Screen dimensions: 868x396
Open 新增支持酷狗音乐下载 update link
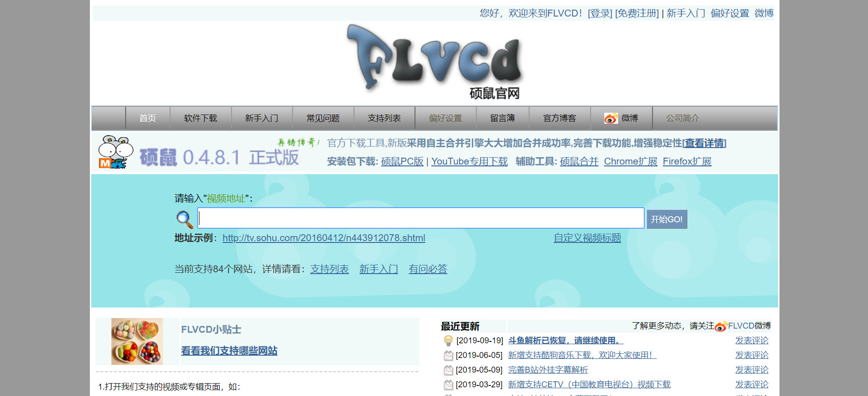(x=582, y=355)
